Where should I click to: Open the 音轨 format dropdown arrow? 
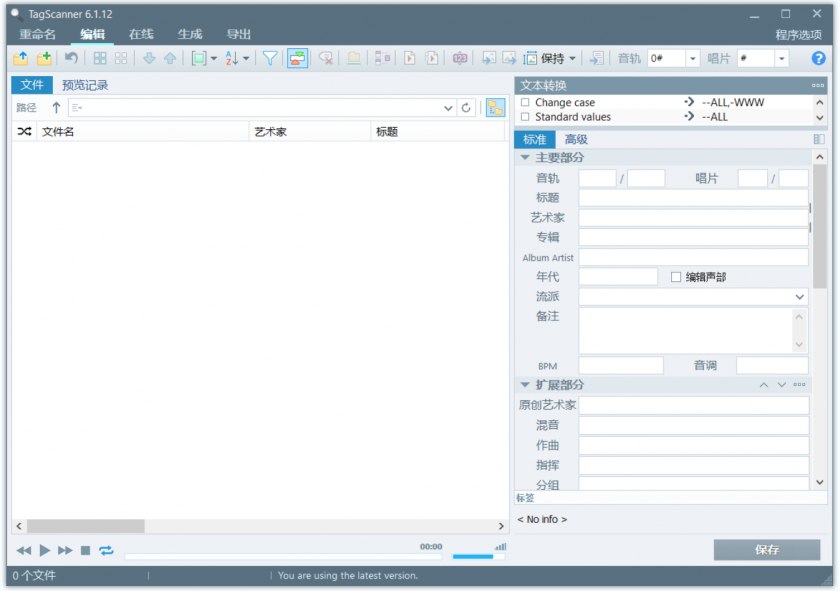coord(692,58)
